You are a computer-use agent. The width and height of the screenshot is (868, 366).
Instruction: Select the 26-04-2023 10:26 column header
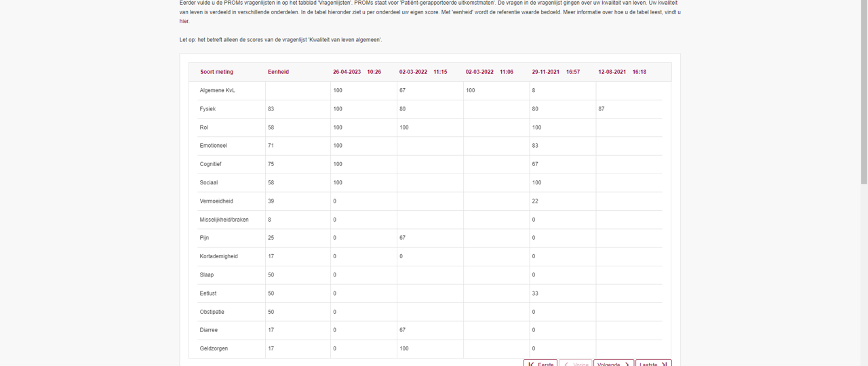pos(357,72)
